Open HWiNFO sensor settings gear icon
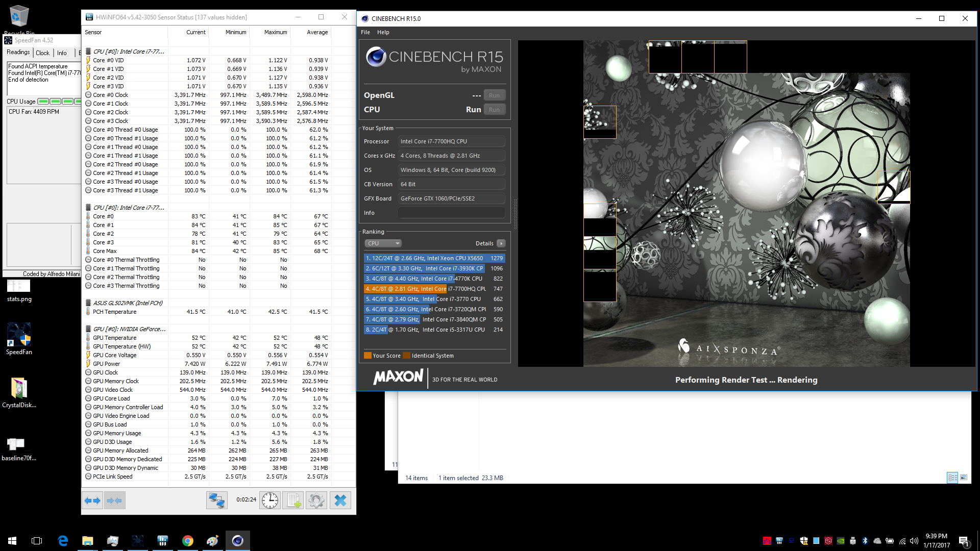Viewport: 980px width, 551px height. tap(316, 500)
